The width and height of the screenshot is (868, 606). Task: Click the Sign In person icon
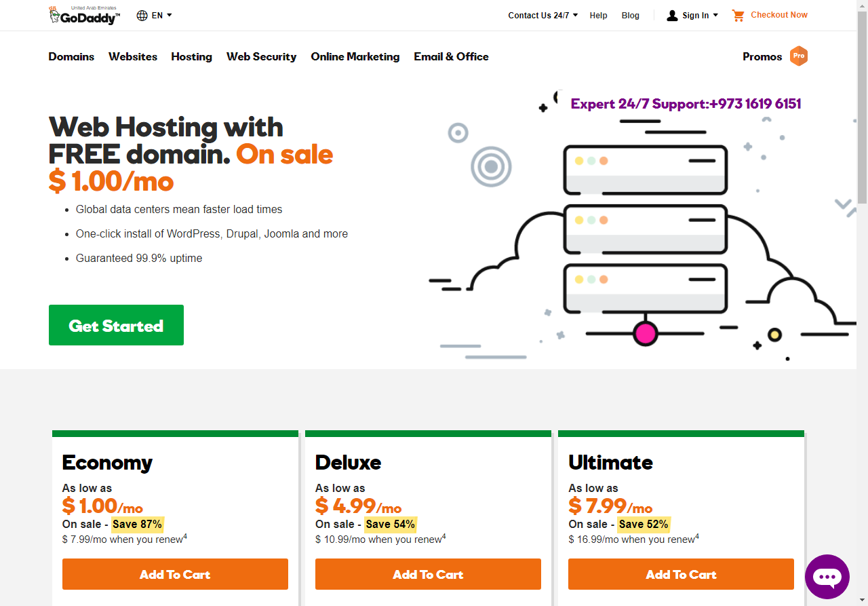pyautogui.click(x=672, y=15)
